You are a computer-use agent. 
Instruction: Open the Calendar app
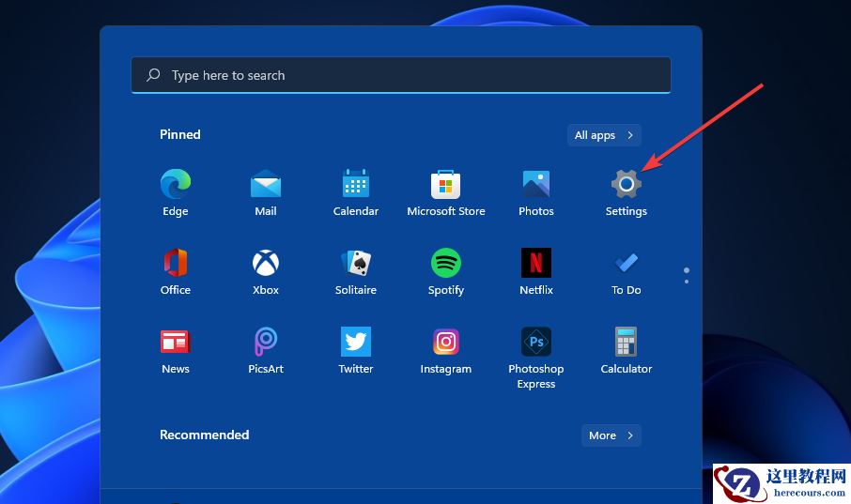click(355, 192)
